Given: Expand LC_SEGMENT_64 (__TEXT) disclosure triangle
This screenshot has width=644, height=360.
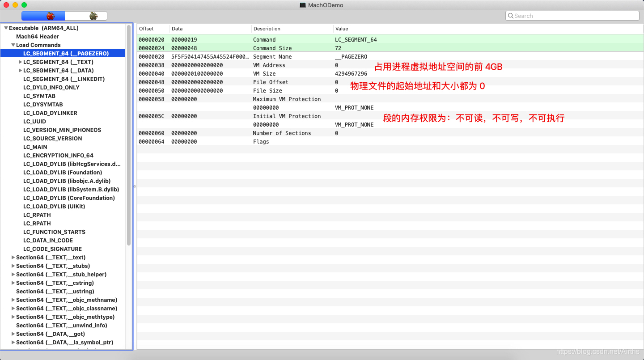Looking at the screenshot, I should point(20,62).
